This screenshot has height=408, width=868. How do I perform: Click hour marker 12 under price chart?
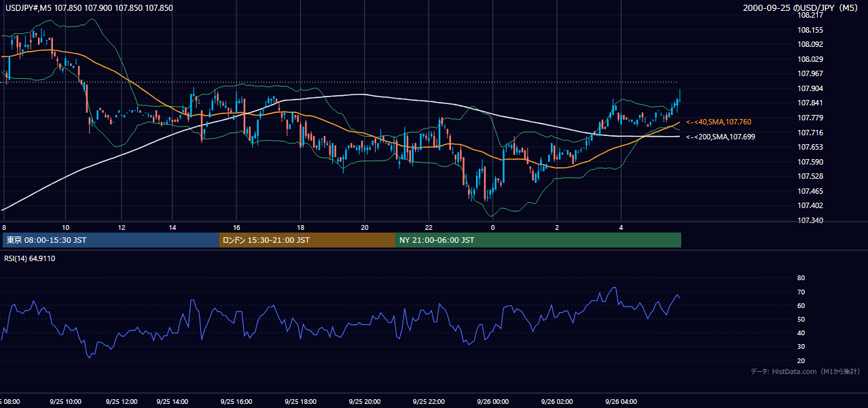tap(122, 227)
